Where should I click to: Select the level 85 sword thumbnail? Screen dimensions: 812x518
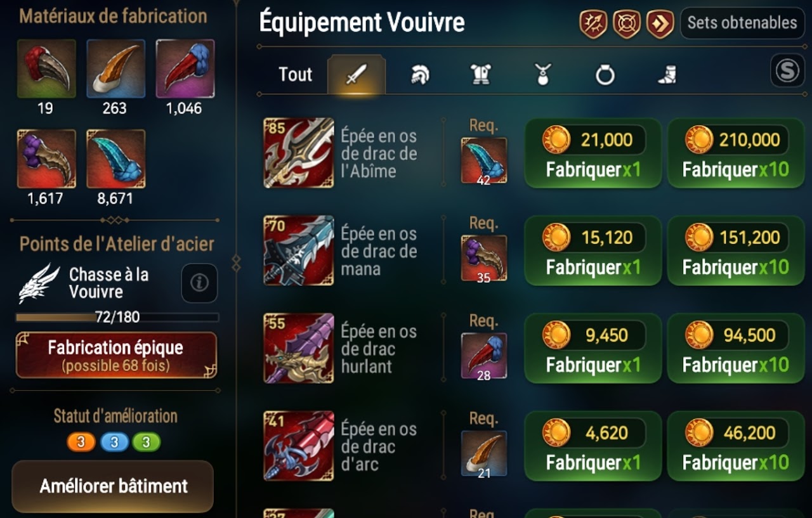click(x=299, y=153)
